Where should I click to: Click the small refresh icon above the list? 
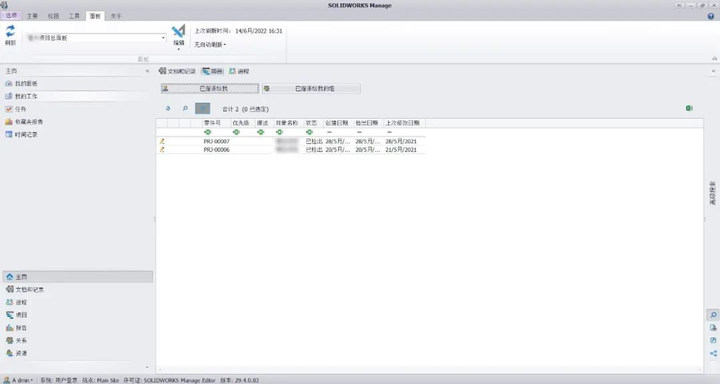pyautogui.click(x=168, y=108)
